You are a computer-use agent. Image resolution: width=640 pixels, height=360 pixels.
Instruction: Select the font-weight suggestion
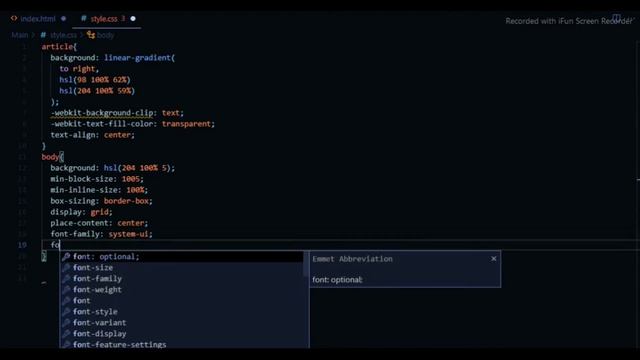(x=182, y=290)
